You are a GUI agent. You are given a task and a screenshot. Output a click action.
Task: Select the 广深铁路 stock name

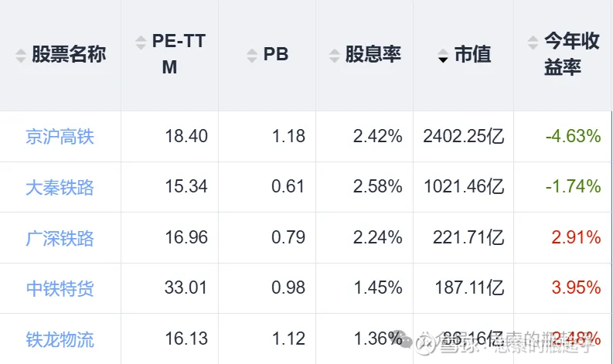click(60, 238)
